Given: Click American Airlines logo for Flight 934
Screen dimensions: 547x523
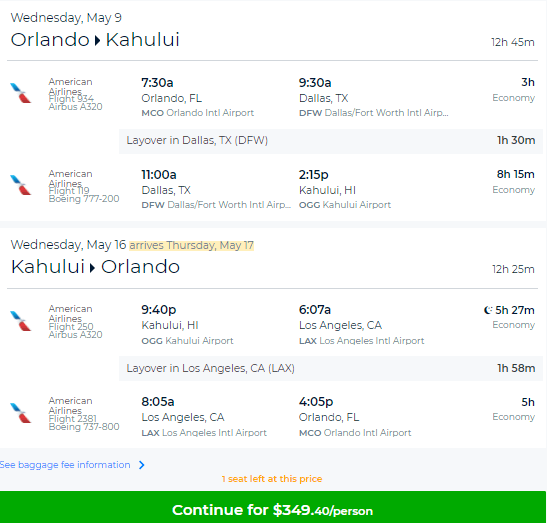Looking at the screenshot, I should 21,93.
